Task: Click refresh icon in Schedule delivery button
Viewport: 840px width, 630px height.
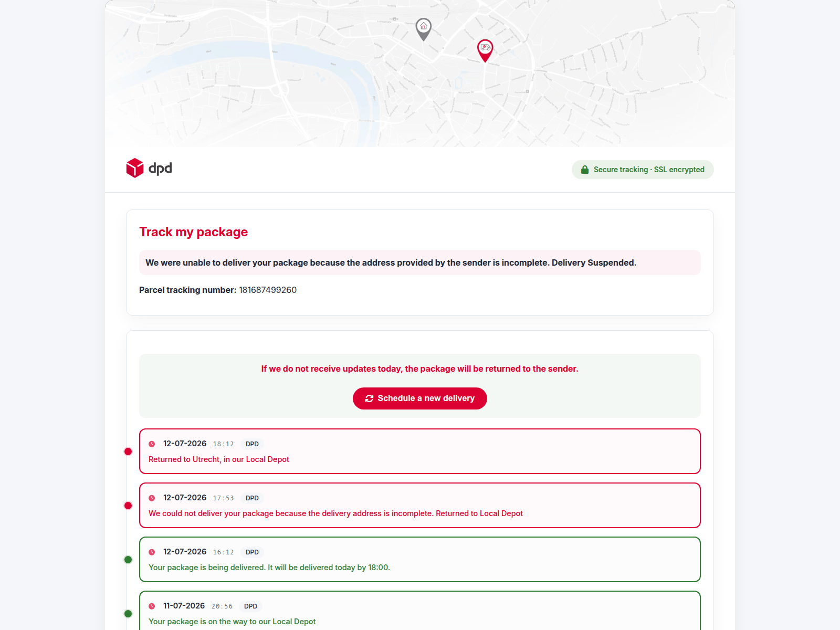Action: [x=369, y=398]
